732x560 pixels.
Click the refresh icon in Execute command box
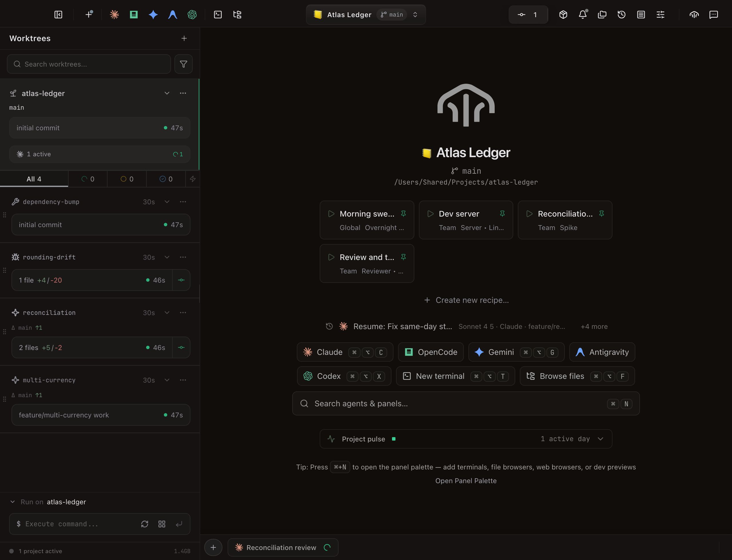144,524
